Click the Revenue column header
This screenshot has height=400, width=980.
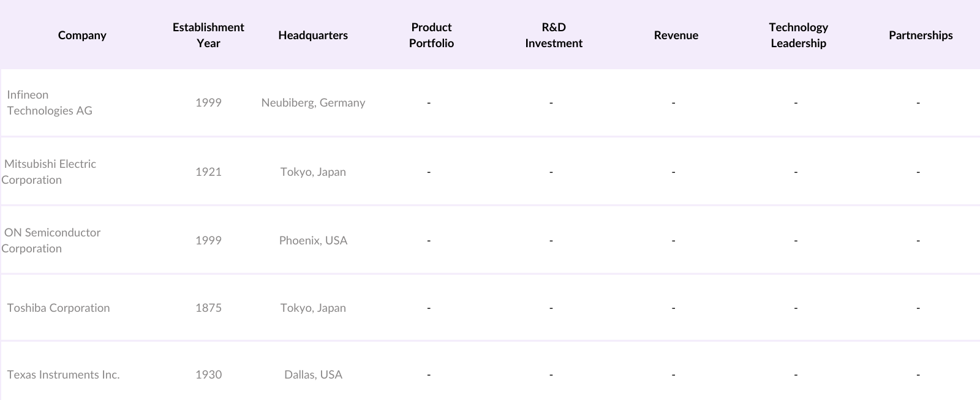tap(676, 35)
